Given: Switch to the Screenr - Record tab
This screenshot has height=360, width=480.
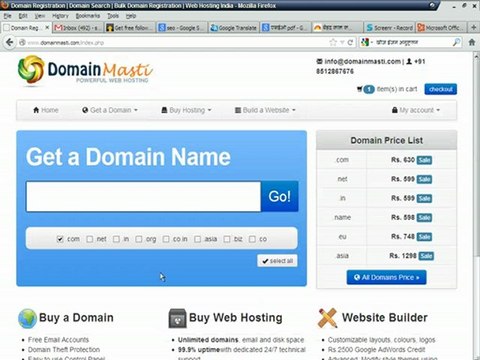Looking at the screenshot, I should pos(389,28).
